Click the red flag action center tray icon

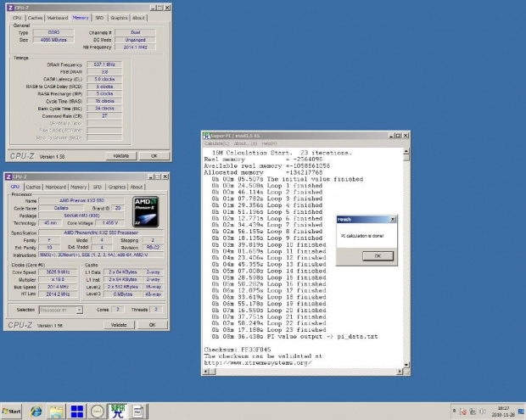tap(463, 412)
